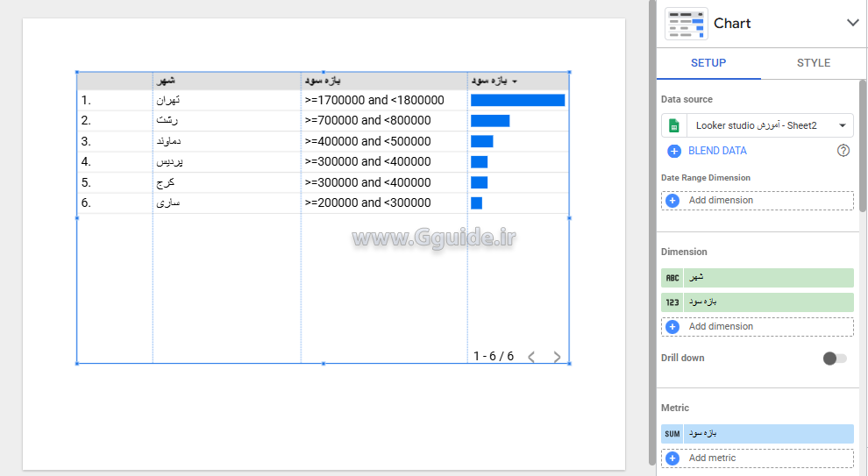
Task: Go to previous page of the table
Action: tap(530, 357)
